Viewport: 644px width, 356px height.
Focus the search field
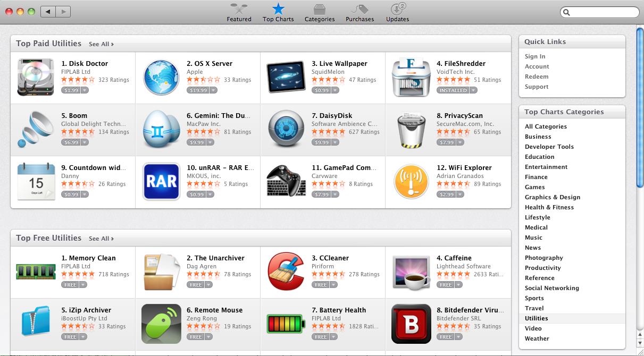coord(600,12)
